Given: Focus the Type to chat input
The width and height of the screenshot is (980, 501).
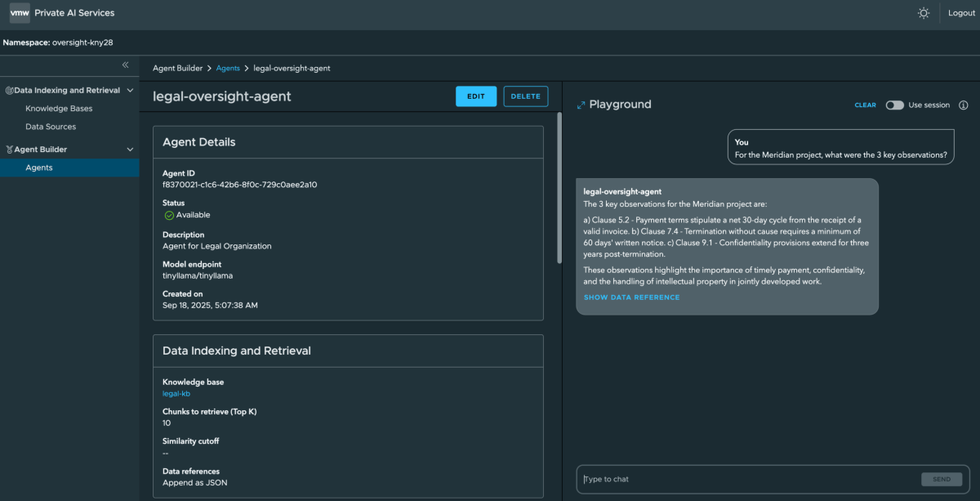Looking at the screenshot, I should 747,479.
